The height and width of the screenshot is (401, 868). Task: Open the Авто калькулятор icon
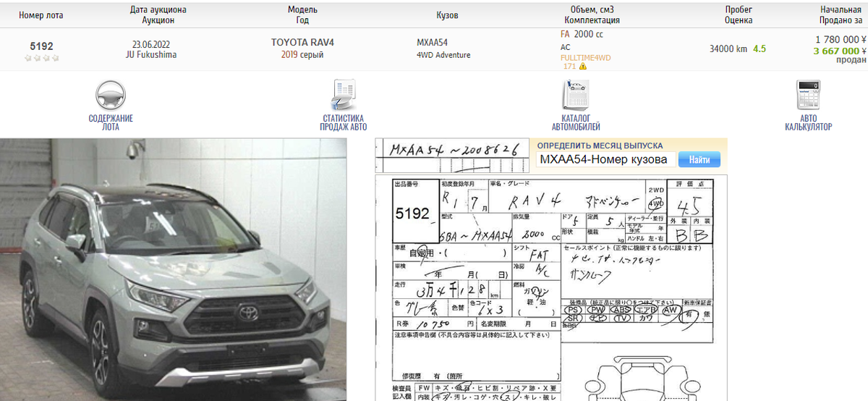coord(808,96)
